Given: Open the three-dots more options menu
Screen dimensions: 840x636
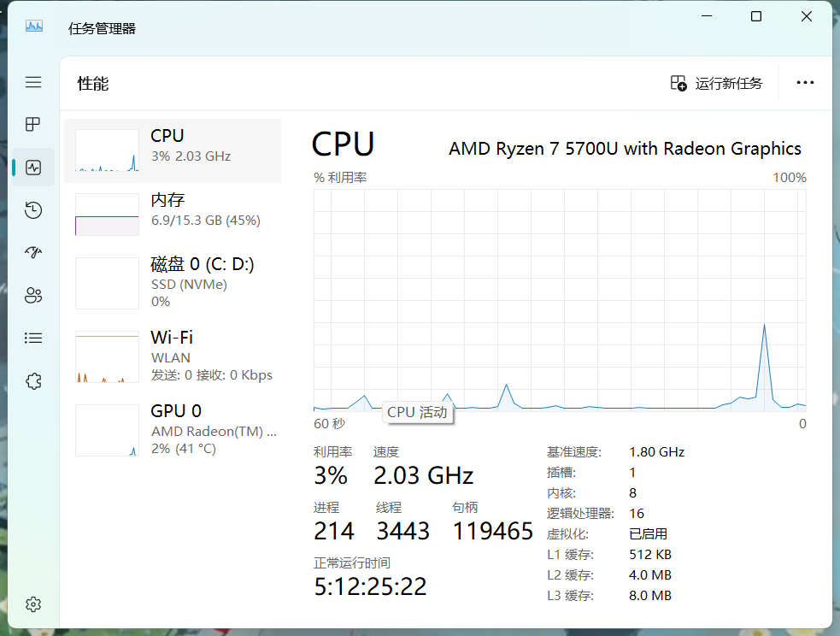Looking at the screenshot, I should point(805,83).
